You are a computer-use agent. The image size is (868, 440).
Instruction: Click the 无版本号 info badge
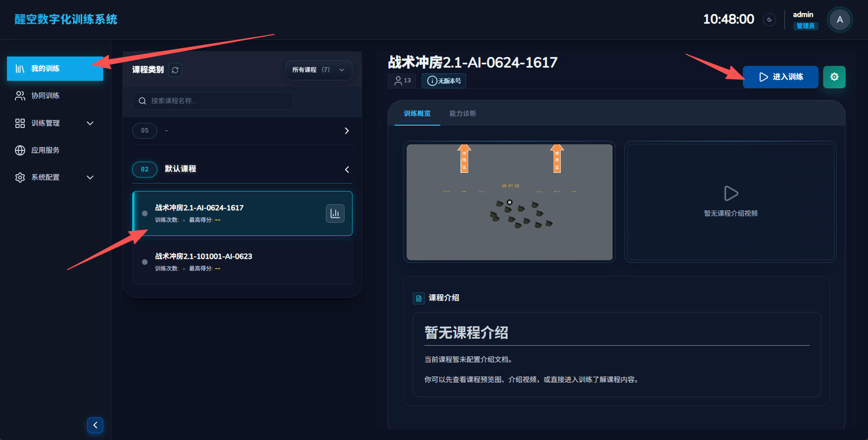444,81
